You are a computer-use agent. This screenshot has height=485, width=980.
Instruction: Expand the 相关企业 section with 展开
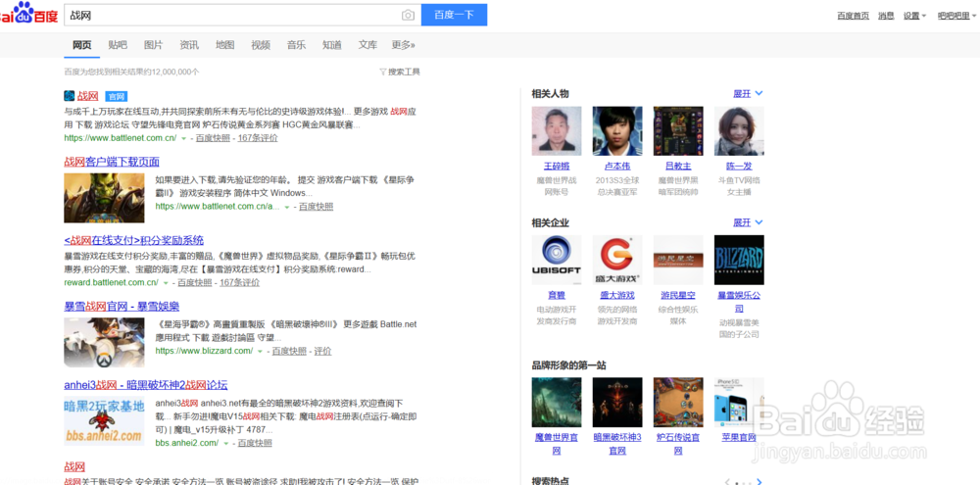click(x=748, y=222)
